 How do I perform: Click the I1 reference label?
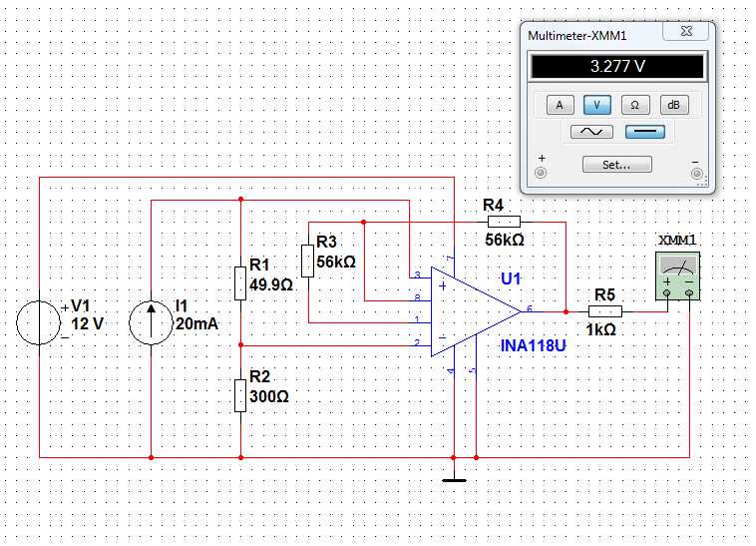pos(182,305)
